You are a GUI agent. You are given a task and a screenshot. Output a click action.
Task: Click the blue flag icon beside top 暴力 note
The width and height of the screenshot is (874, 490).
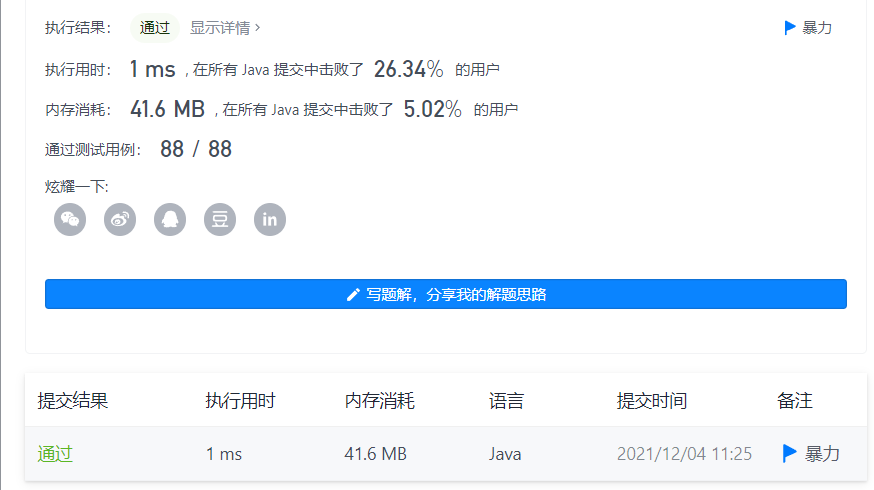tap(789, 28)
